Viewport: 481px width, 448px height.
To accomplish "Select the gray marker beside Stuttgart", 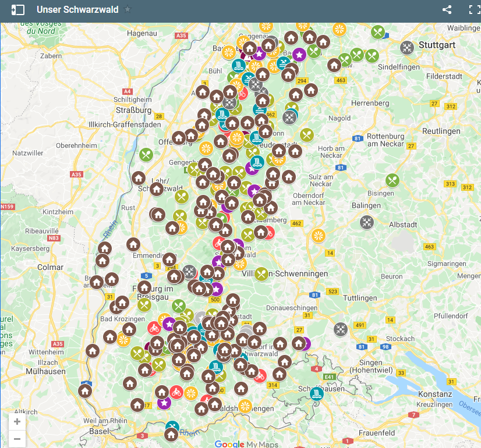I will point(407,48).
